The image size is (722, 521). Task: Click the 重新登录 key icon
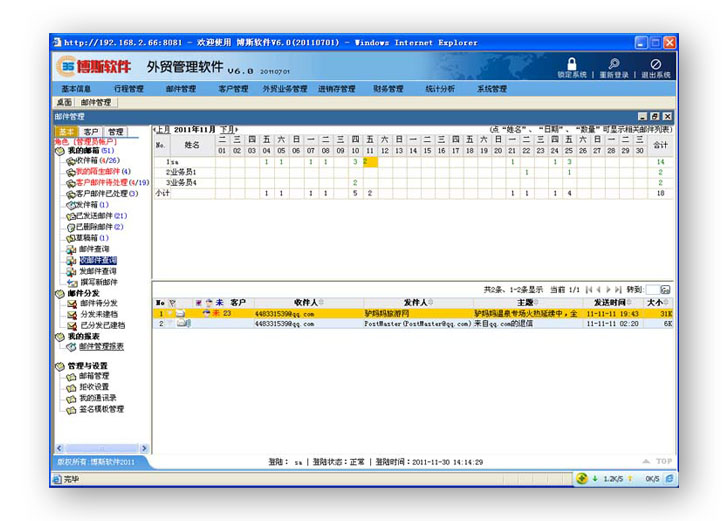pyautogui.click(x=614, y=64)
